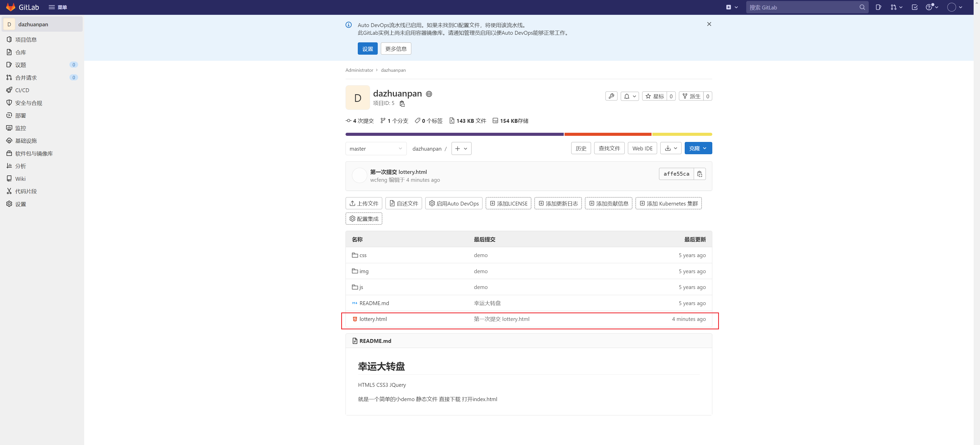Click the orange language bar segment
The width and height of the screenshot is (980, 445).
pyautogui.click(x=608, y=134)
